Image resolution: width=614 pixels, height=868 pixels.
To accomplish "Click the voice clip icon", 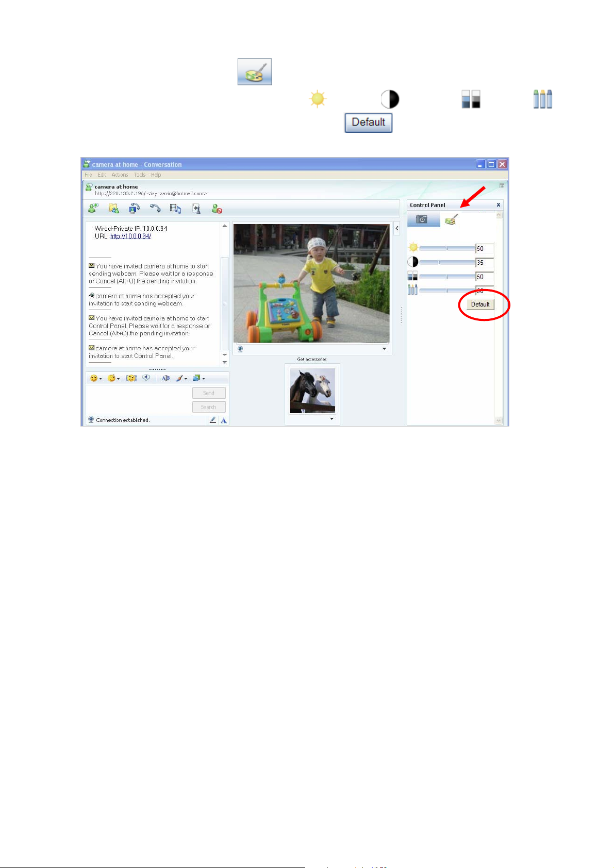I will [x=146, y=378].
